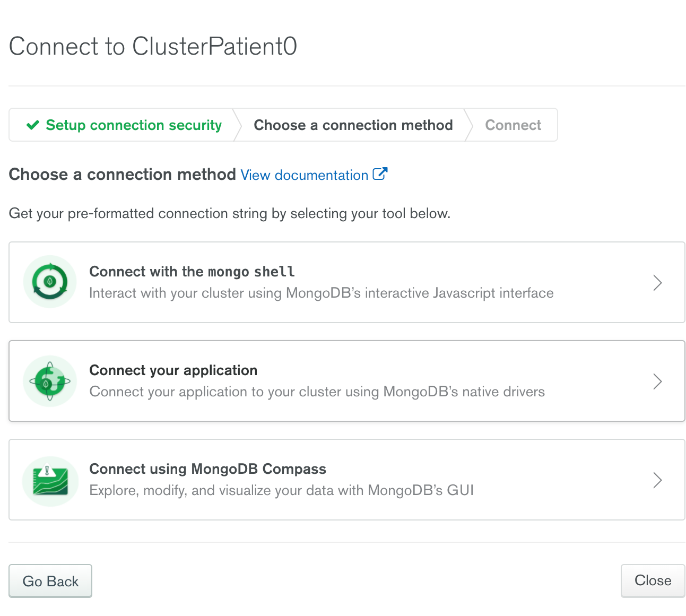686x616 pixels.
Task: Click the mongo shell leaf icon
Action: [49, 282]
